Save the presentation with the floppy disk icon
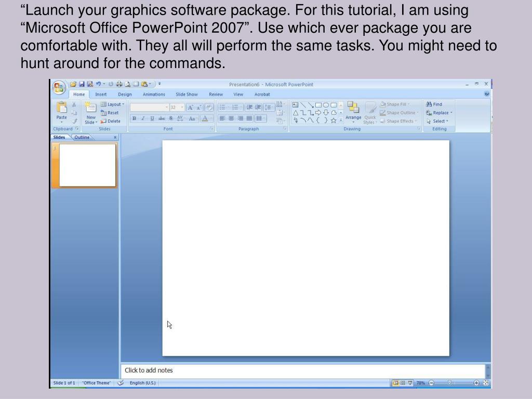 82,84
